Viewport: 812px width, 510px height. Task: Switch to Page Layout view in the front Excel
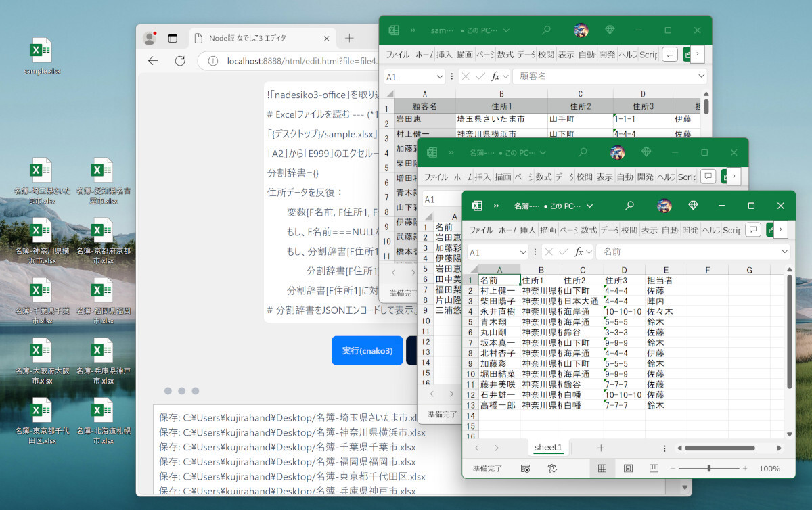click(628, 468)
